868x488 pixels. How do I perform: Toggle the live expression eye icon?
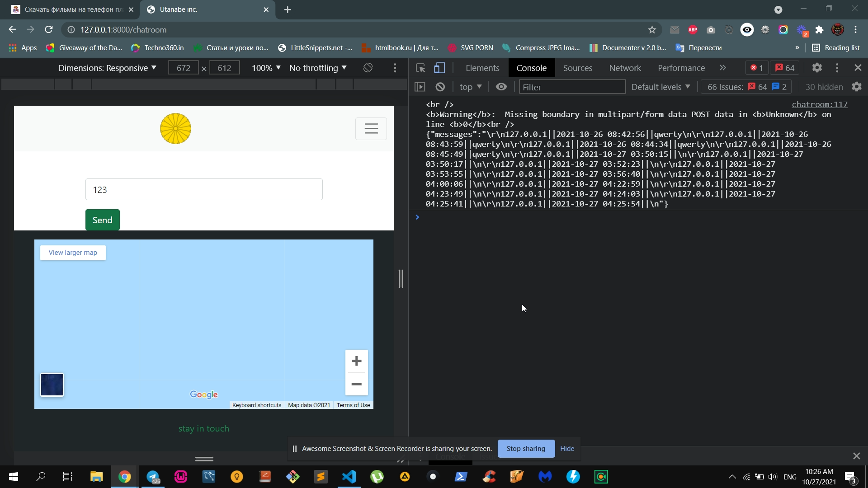[501, 87]
